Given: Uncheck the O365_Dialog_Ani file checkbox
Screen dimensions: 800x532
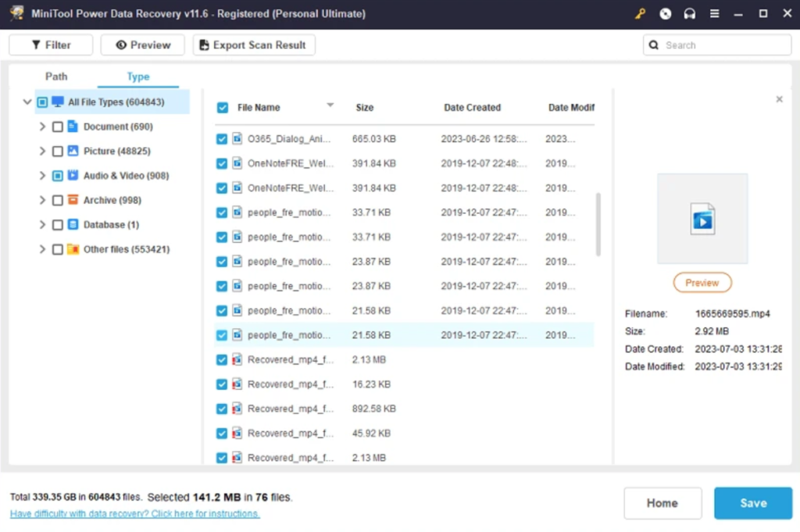Looking at the screenshot, I should click(222, 139).
